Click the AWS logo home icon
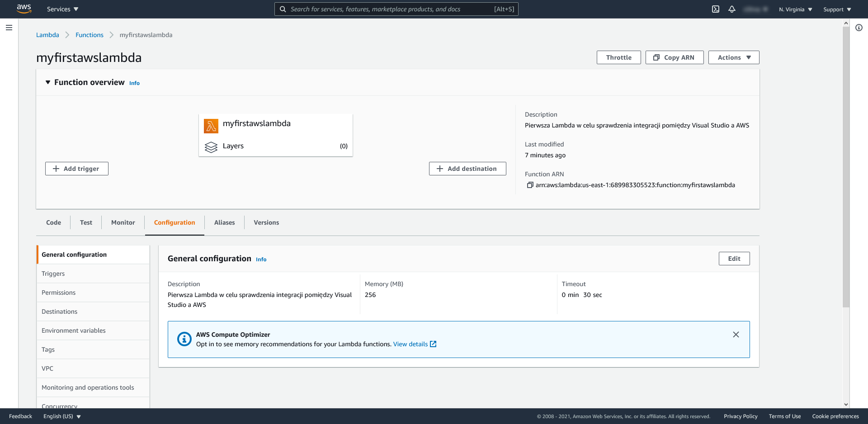 24,9
